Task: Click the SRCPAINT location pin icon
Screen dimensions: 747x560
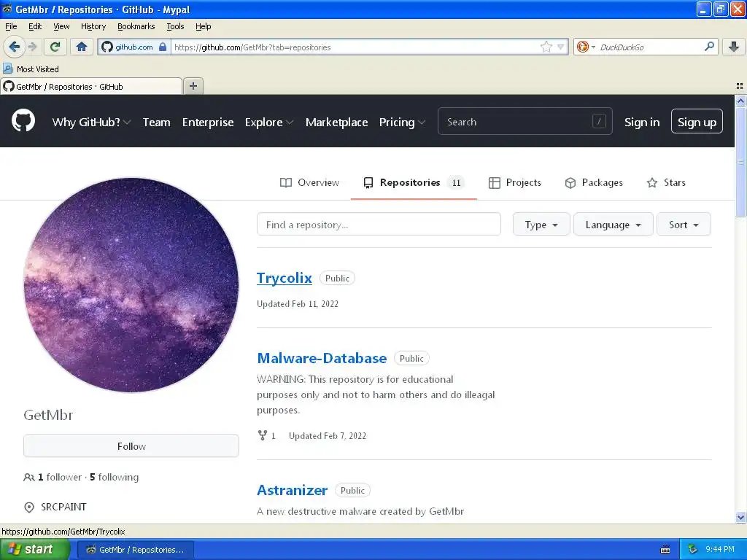Action: pos(29,507)
